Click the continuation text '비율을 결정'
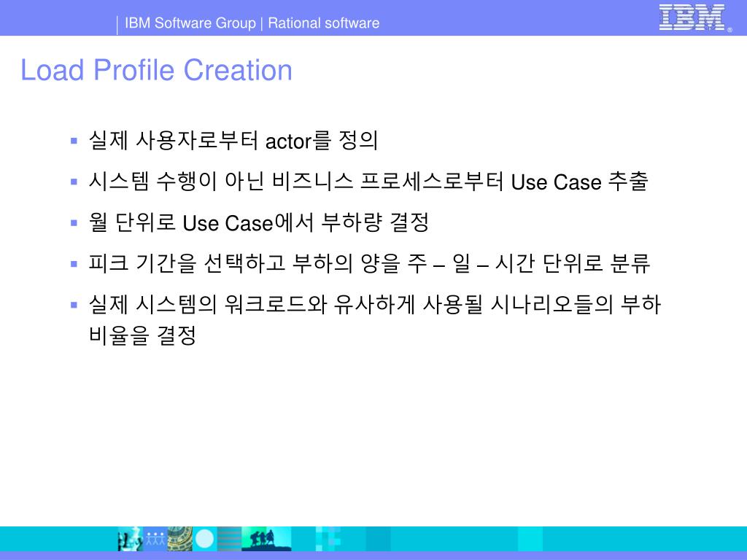Screen dimensions: 747x560 coord(142,335)
